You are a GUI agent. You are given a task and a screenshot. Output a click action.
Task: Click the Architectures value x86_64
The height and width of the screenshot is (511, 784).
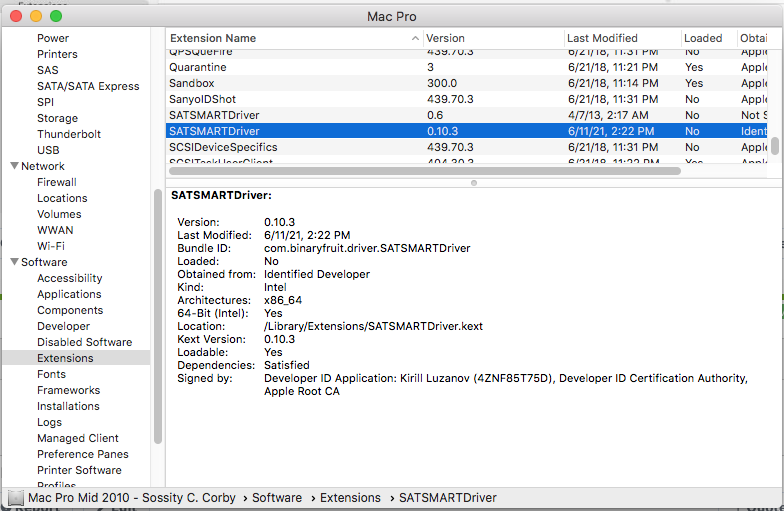283,300
